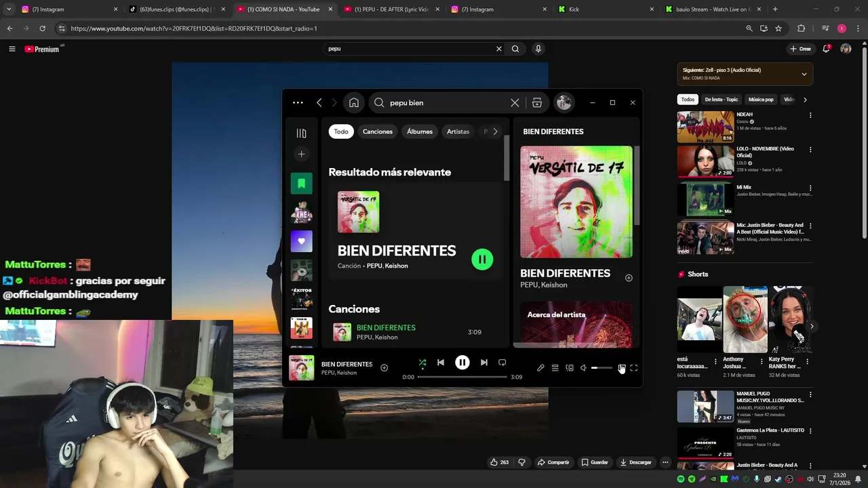Clear the YouTube search query
This screenshot has height=488, width=868.
tap(499, 49)
